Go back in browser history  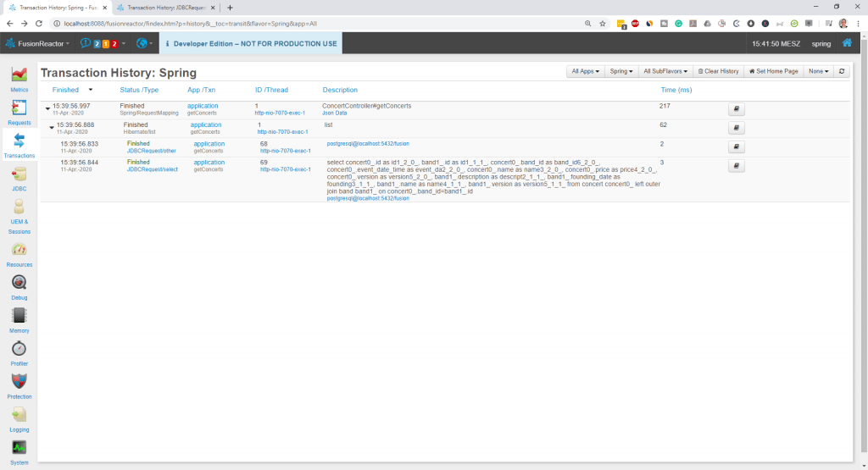click(9, 23)
